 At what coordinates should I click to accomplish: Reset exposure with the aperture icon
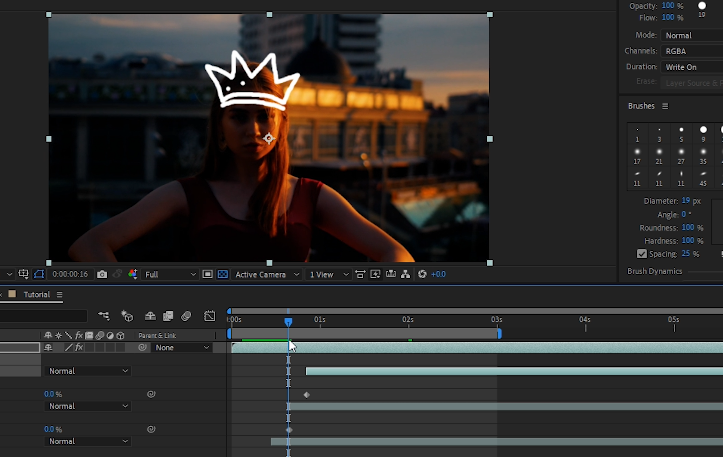(422, 274)
